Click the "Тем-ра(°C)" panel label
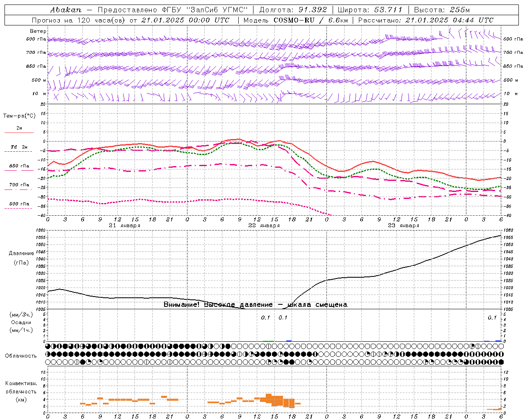The height and width of the screenshot is (420, 525). (19, 116)
